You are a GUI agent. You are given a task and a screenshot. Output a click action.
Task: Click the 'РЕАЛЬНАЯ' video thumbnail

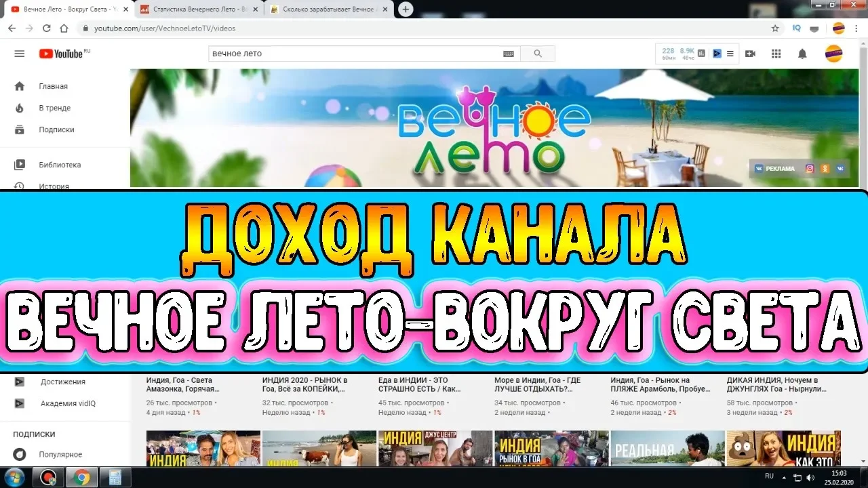pos(667,449)
